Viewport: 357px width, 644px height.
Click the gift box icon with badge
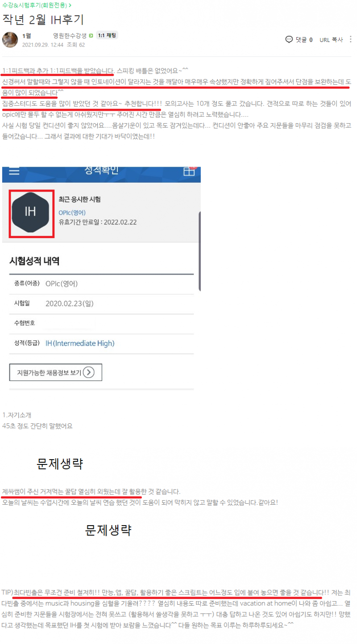click(189, 171)
